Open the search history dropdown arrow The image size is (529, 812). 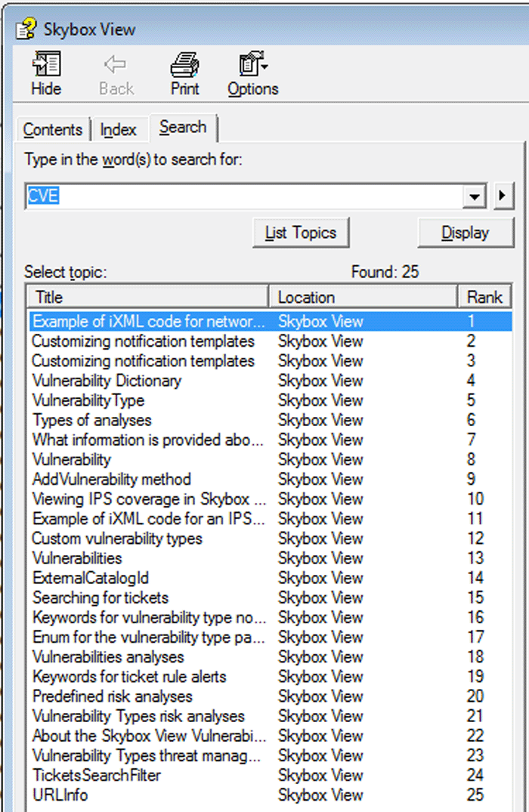[x=474, y=196]
